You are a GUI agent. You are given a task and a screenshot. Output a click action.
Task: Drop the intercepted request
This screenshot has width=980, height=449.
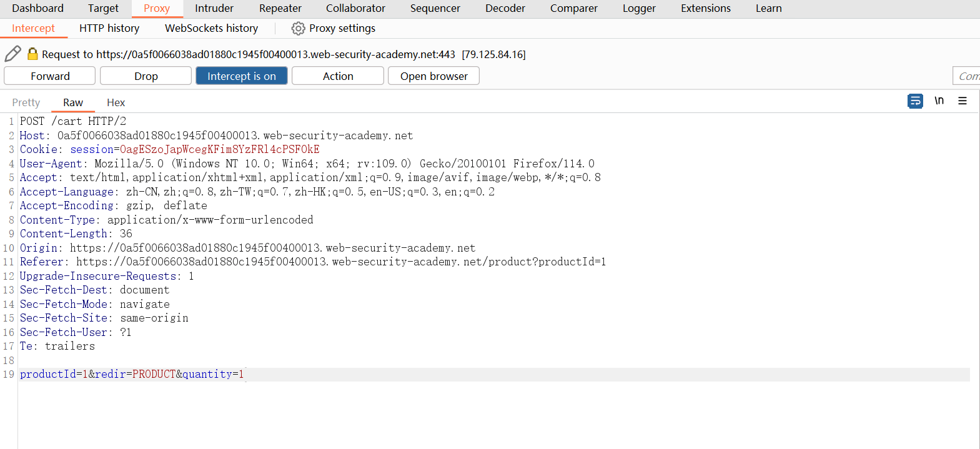[146, 76]
